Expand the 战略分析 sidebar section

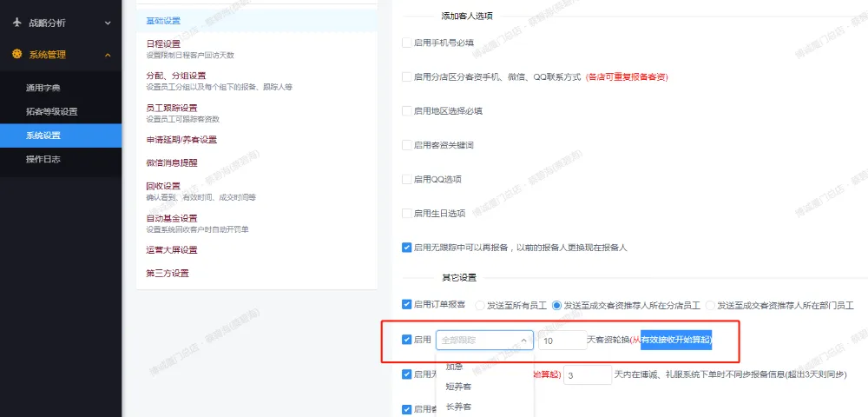click(x=107, y=22)
